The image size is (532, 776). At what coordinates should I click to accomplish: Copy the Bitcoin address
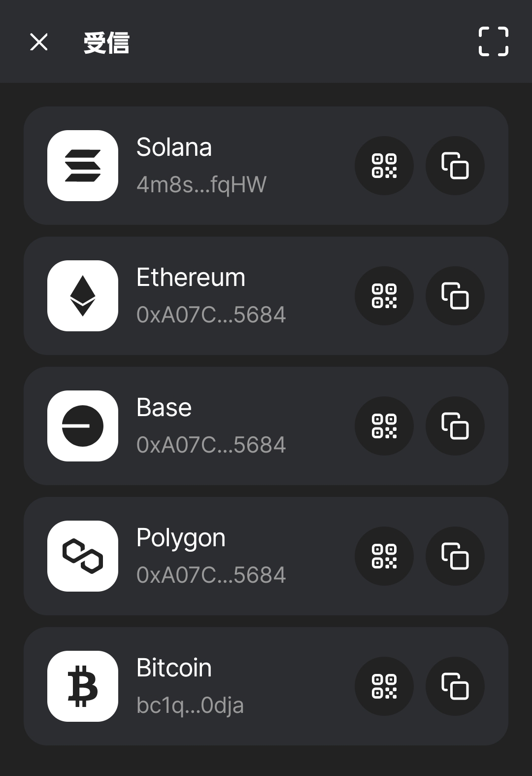coord(455,686)
